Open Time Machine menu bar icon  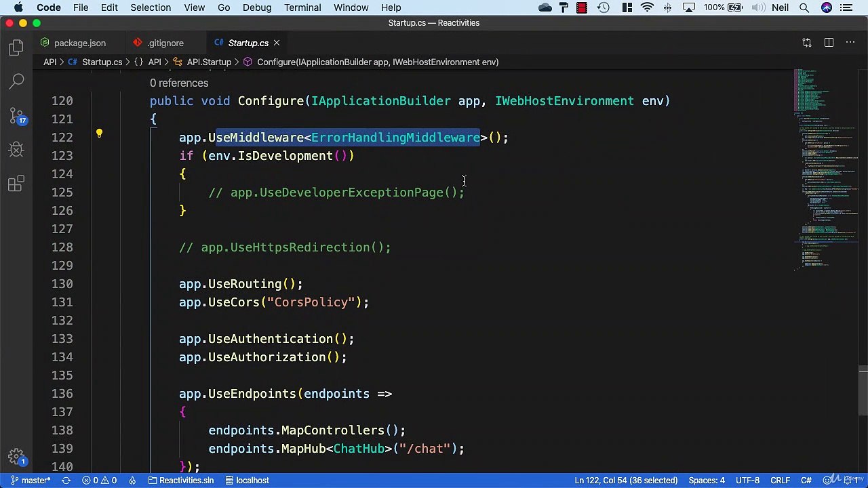click(x=603, y=7)
